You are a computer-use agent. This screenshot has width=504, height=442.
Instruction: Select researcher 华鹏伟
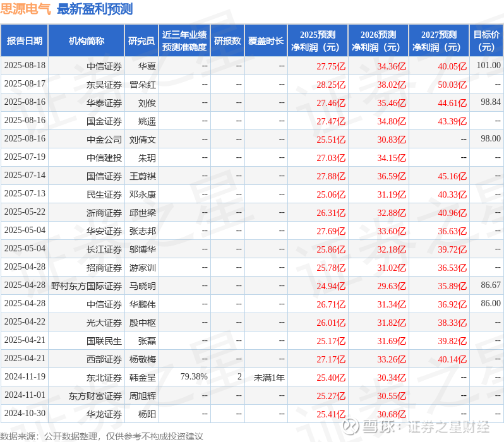(142, 304)
